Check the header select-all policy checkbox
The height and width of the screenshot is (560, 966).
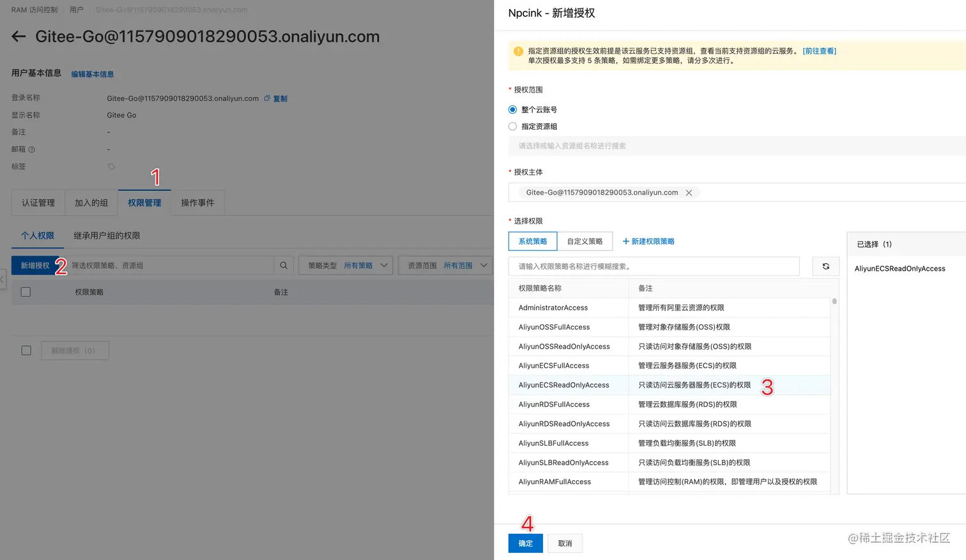pos(26,292)
